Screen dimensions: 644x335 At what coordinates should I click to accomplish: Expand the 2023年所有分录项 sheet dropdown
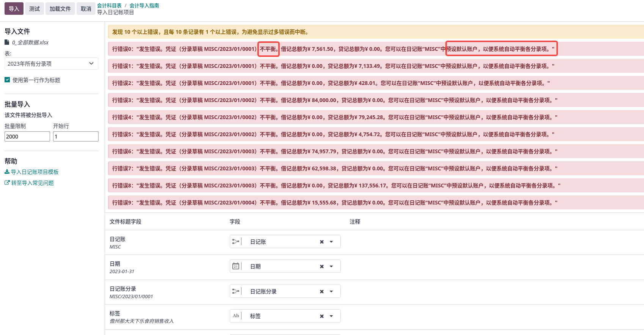(x=52, y=63)
